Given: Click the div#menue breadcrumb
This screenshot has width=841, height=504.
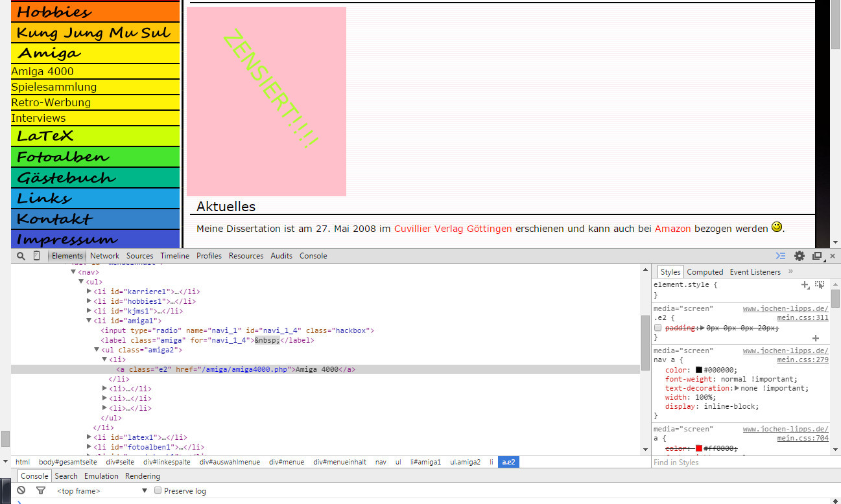Looking at the screenshot, I should coord(288,462).
